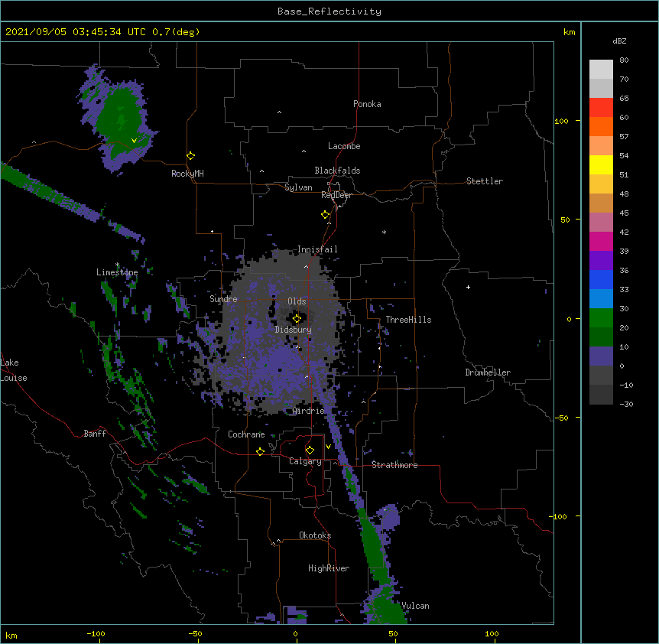The image size is (659, 644).
Task: Click the Vulcan town label
Action: 415,606
